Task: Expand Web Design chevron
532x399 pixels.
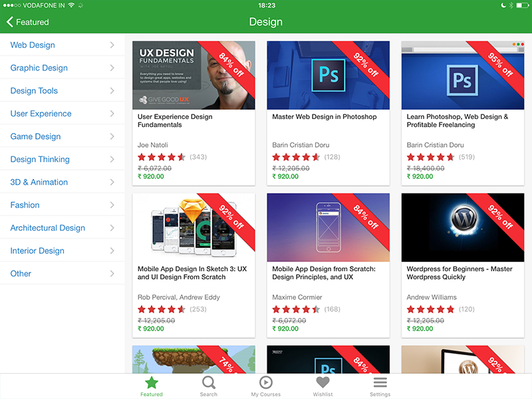Action: 112,45
